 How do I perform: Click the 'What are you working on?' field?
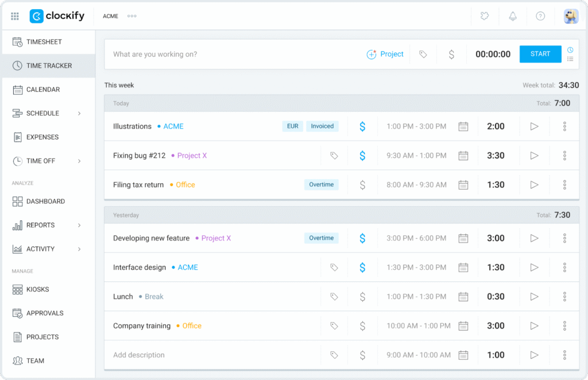pyautogui.click(x=230, y=55)
